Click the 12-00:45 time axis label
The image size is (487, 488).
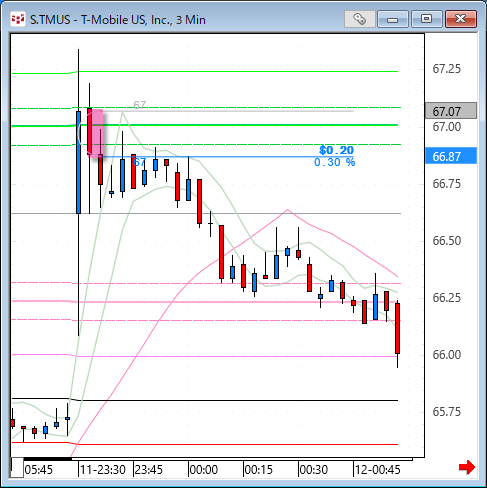click(377, 470)
